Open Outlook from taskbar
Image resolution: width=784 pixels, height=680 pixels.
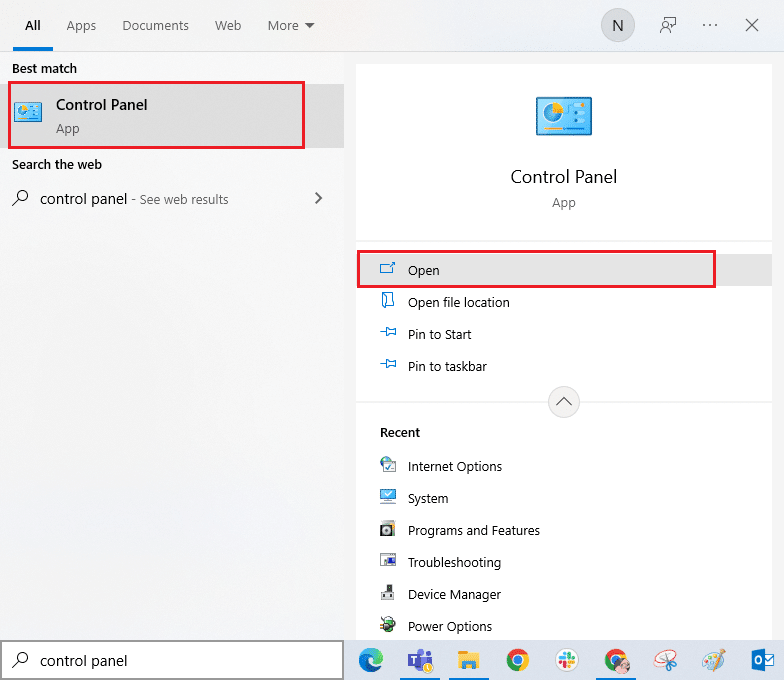(762, 660)
